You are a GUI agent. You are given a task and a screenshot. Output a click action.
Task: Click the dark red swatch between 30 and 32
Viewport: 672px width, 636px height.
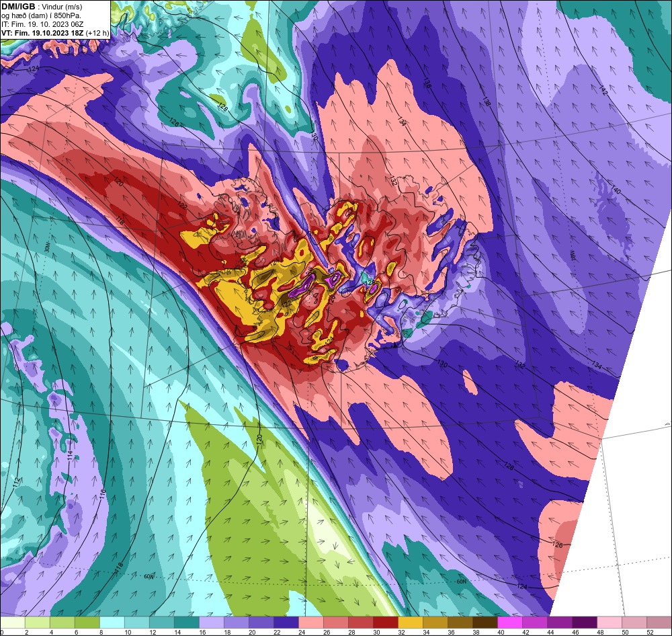386,623
